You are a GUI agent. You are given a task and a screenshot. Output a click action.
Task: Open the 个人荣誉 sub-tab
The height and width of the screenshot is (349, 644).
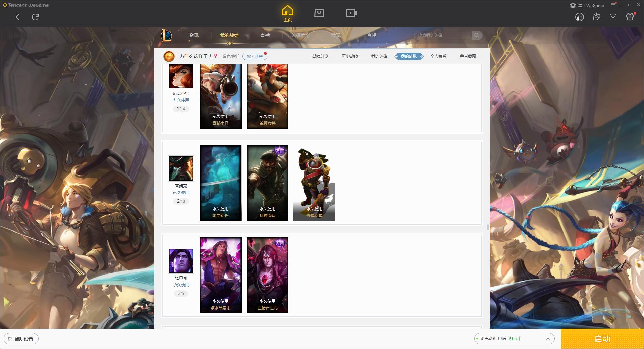pos(438,56)
